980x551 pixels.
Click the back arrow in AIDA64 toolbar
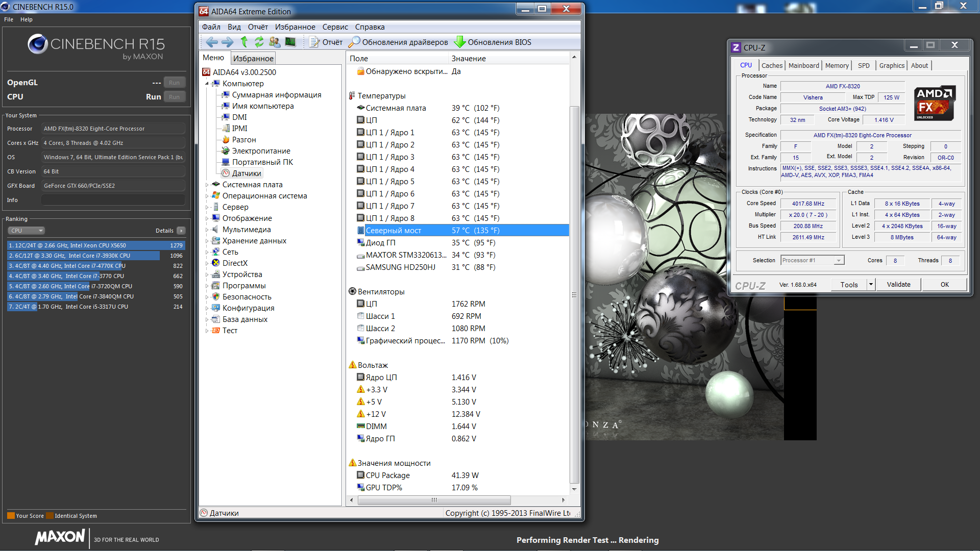click(x=212, y=42)
